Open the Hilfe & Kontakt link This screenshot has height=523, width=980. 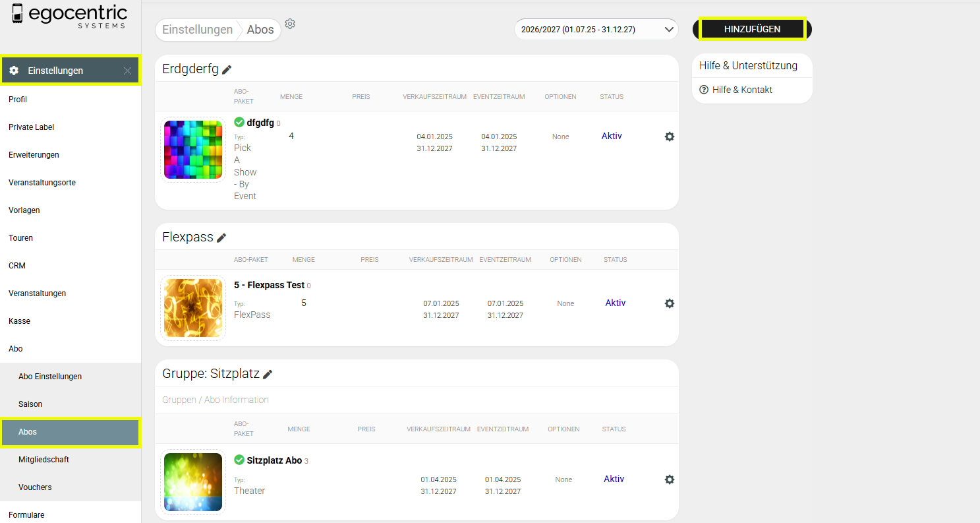pyautogui.click(x=742, y=90)
